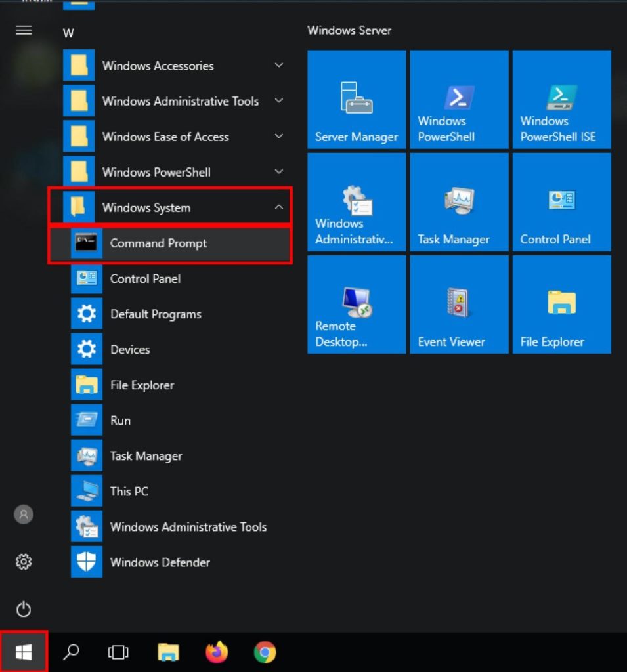Open Control Panel tile

point(561,201)
